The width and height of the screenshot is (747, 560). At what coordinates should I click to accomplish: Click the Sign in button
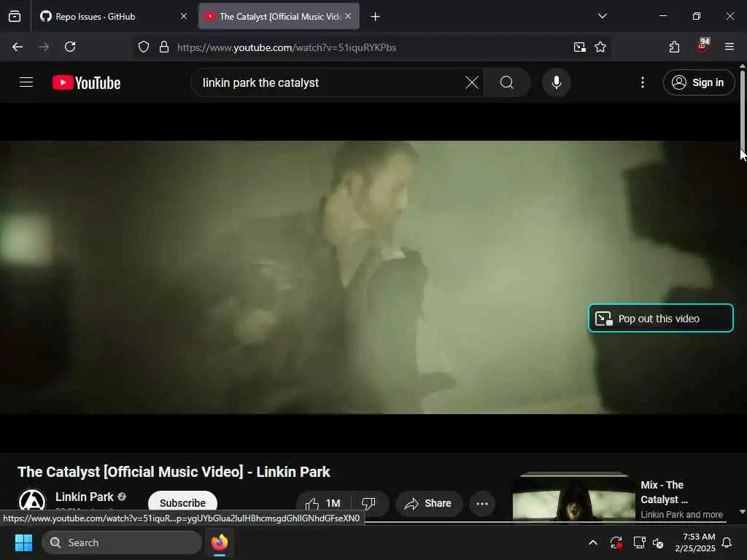(x=698, y=83)
